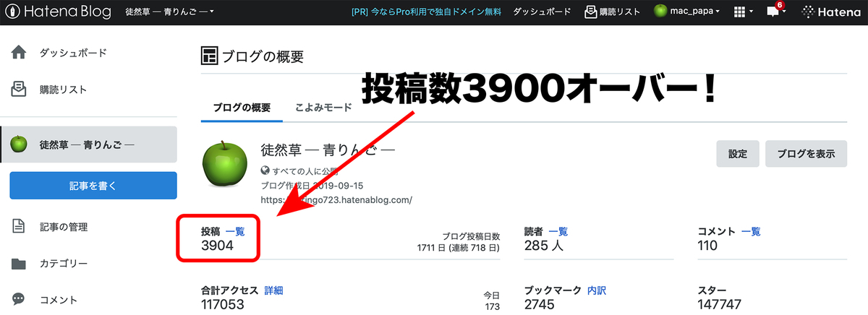Open 購読リスト in the top bar
868x315 pixels.
612,12
